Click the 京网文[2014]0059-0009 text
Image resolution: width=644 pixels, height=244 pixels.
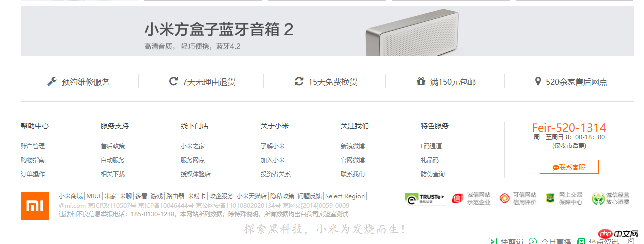click(x=316, y=205)
